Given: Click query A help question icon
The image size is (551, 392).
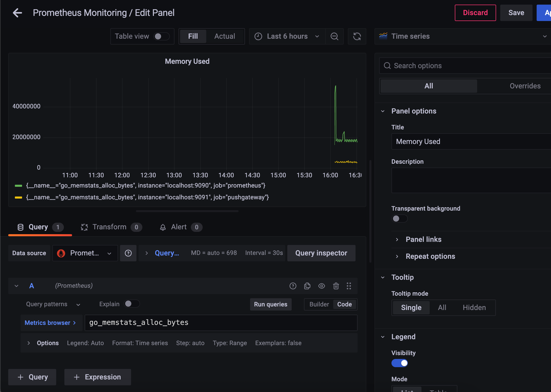Looking at the screenshot, I should click(293, 286).
